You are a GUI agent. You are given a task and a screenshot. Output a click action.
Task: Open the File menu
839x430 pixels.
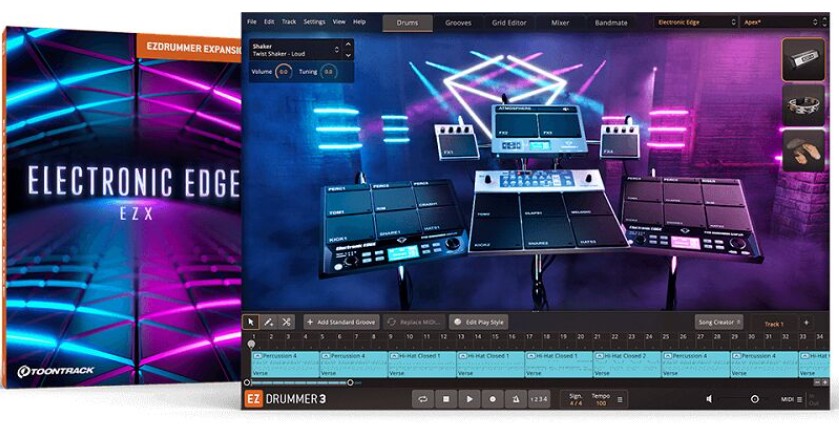(x=252, y=22)
